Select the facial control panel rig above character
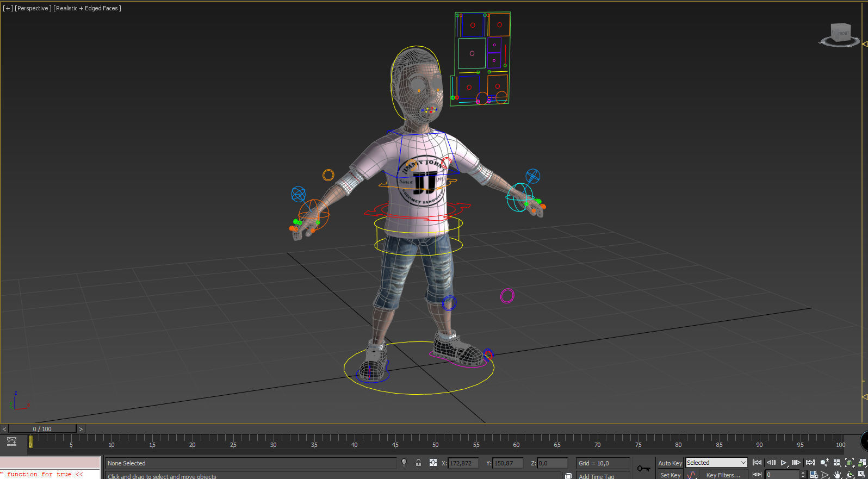The width and height of the screenshot is (868, 479). (481, 59)
